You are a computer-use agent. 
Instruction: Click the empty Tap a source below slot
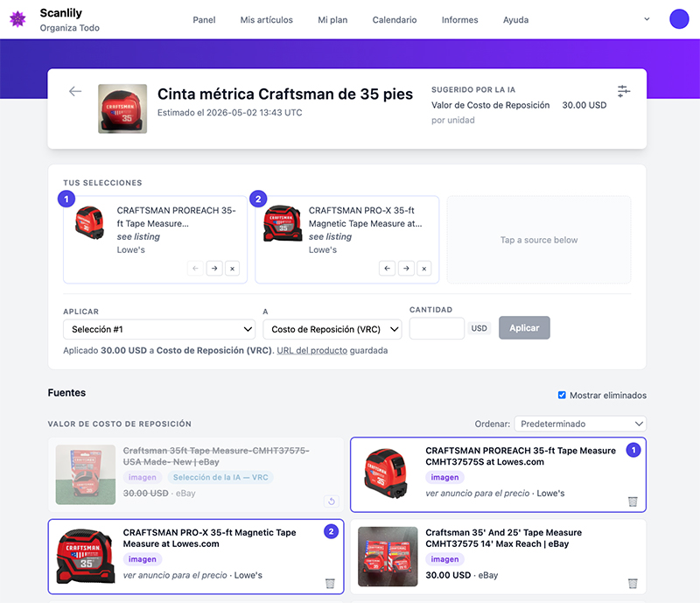click(539, 240)
